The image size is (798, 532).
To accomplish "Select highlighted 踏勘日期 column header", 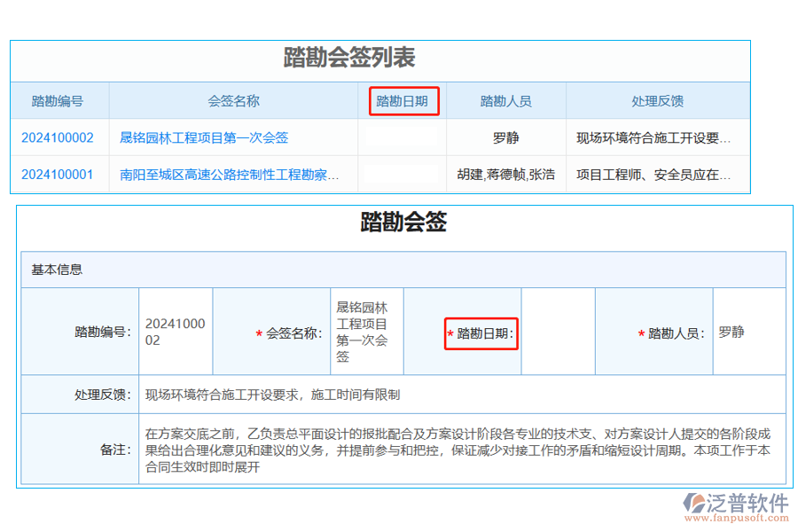I will pos(402,101).
